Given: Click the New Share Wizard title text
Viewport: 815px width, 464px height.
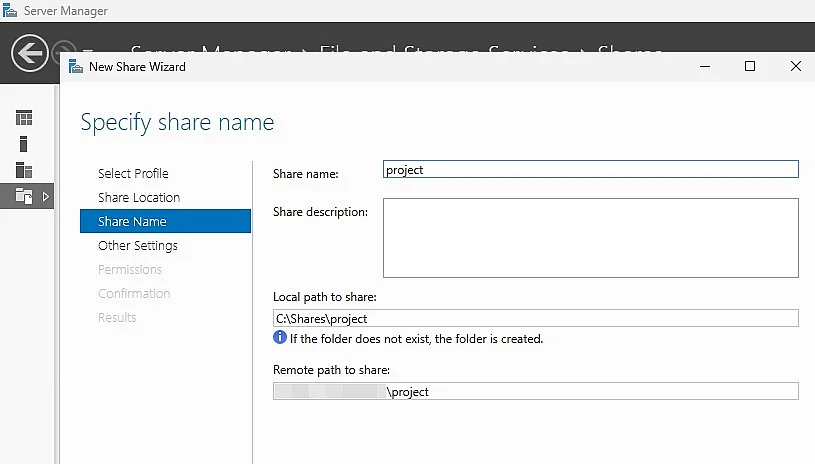Looking at the screenshot, I should coord(137,67).
